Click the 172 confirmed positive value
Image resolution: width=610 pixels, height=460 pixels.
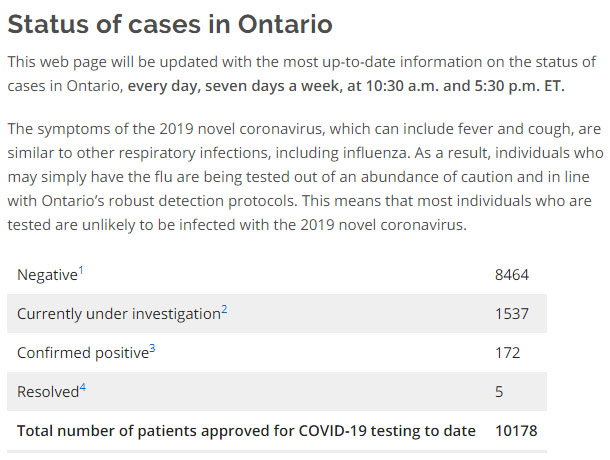click(507, 353)
